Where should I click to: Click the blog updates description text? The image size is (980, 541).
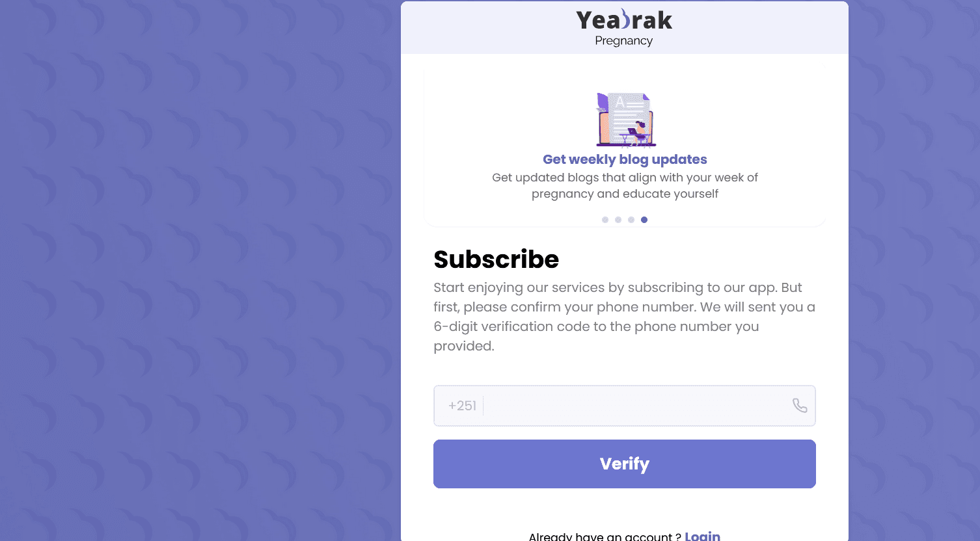pos(625,185)
